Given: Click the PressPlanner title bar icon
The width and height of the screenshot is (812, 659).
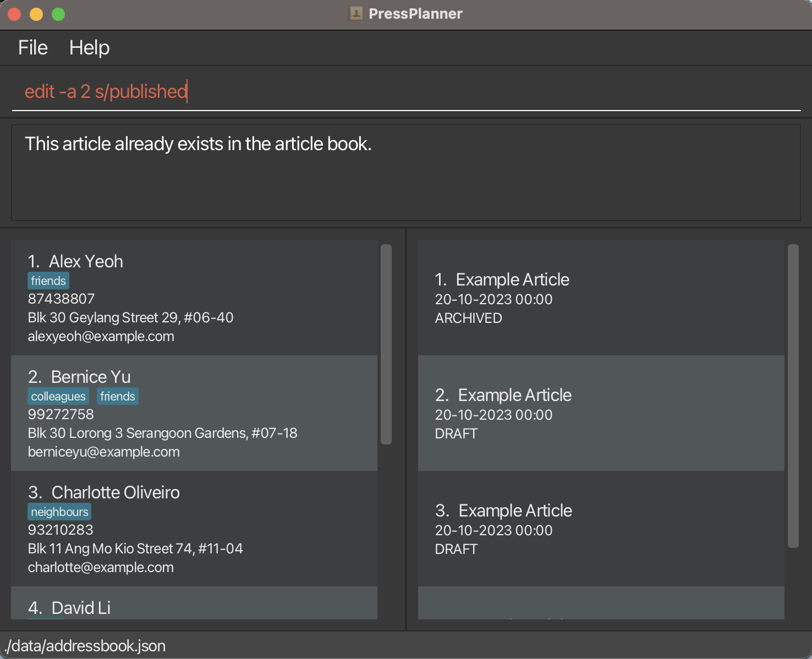Looking at the screenshot, I should [356, 13].
